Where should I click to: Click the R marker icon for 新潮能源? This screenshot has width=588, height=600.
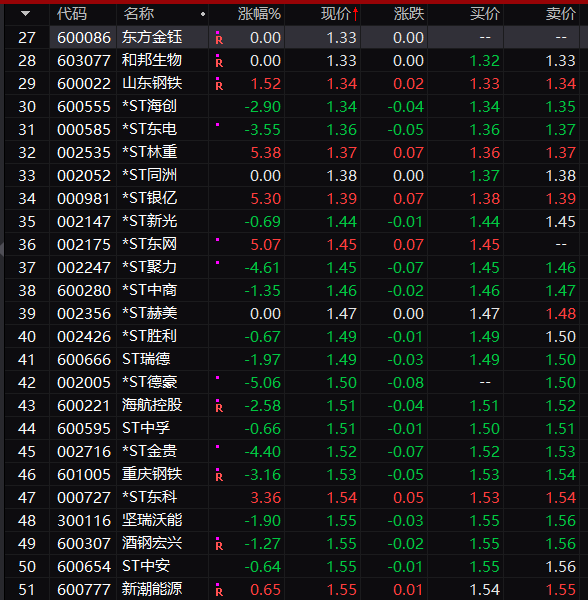[219, 590]
